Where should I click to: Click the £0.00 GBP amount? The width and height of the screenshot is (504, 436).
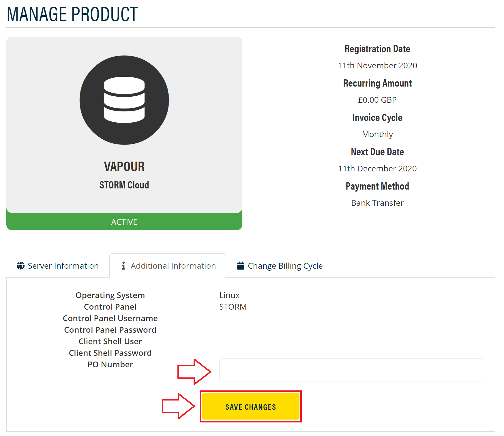377,100
